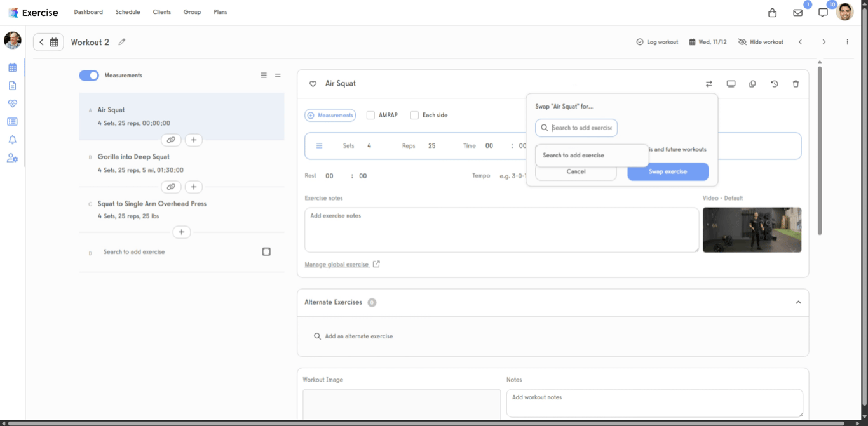The height and width of the screenshot is (426, 868).
Task: Open the three-dot workout options menu
Action: (847, 41)
